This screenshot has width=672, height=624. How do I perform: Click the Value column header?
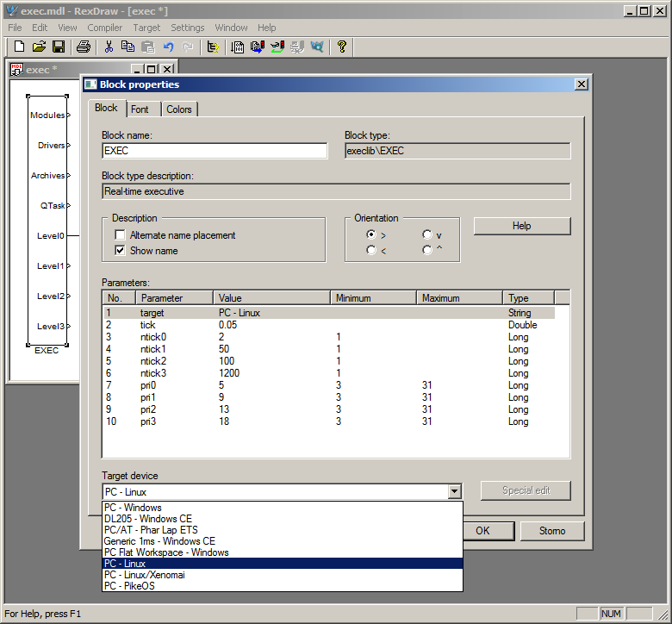[271, 297]
